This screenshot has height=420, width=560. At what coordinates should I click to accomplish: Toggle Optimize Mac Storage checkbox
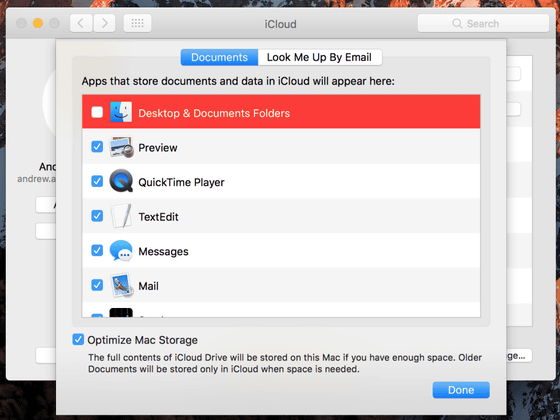(78, 339)
